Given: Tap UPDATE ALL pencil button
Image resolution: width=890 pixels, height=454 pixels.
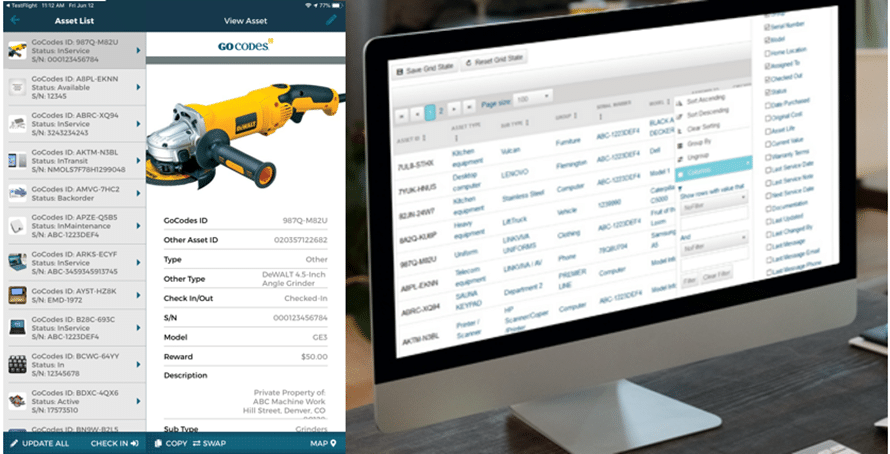Looking at the screenshot, I should point(40,442).
